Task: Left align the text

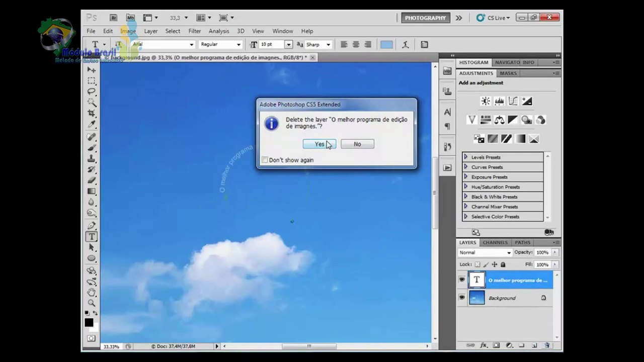Action: click(x=344, y=44)
